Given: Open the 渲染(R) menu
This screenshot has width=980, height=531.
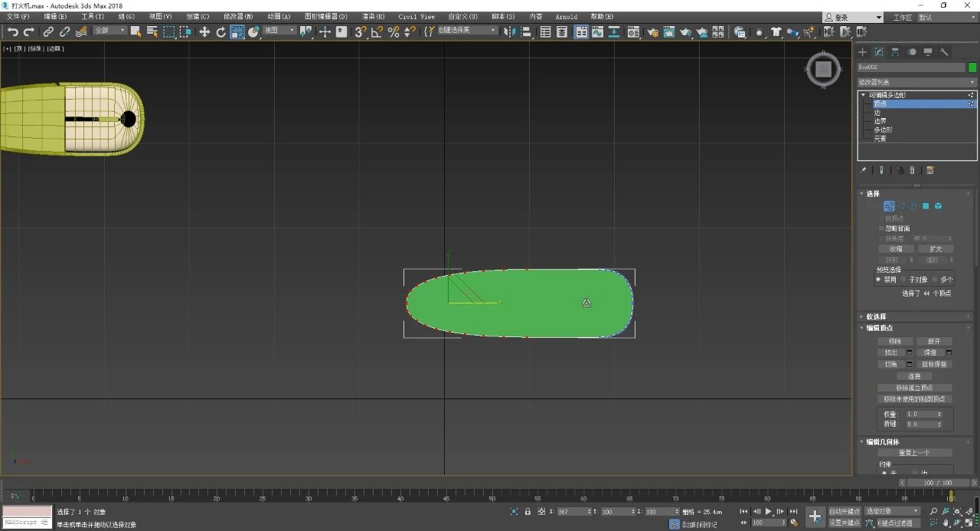Looking at the screenshot, I should click(373, 16).
